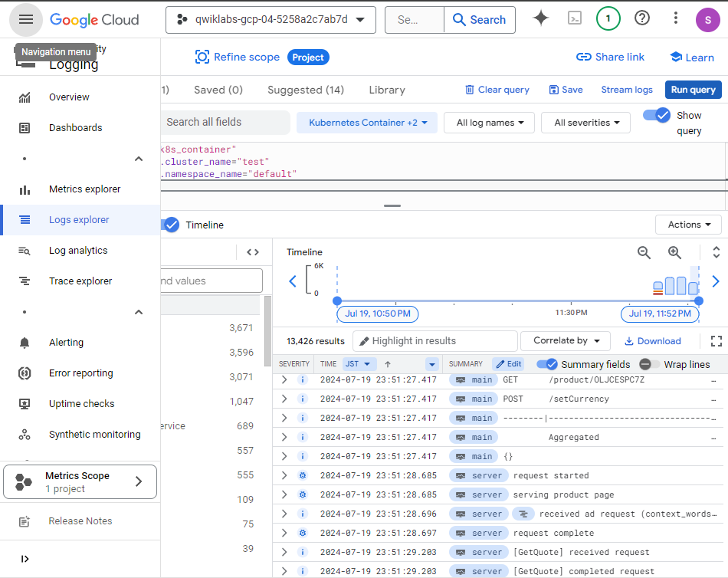Viewport: 728px width, 578px height.
Task: Enter full screen results view
Action: pos(716,341)
